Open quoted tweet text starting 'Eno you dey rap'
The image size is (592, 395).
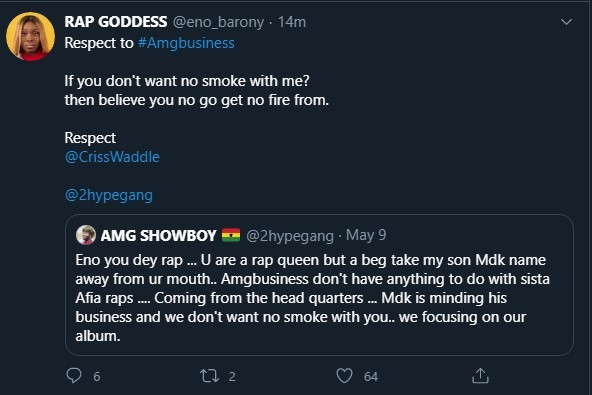point(312,298)
